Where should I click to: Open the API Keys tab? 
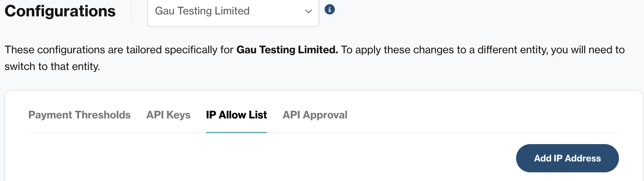pyautogui.click(x=168, y=115)
